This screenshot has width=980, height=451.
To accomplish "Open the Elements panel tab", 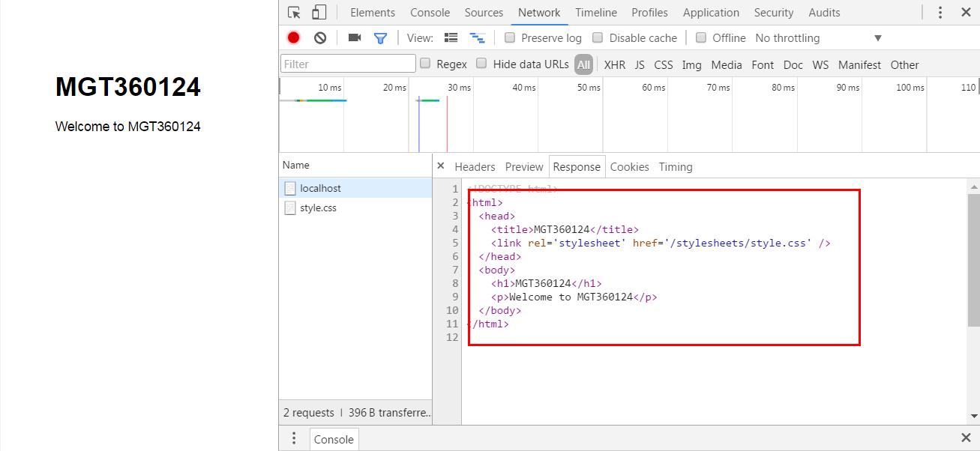I will point(373,13).
